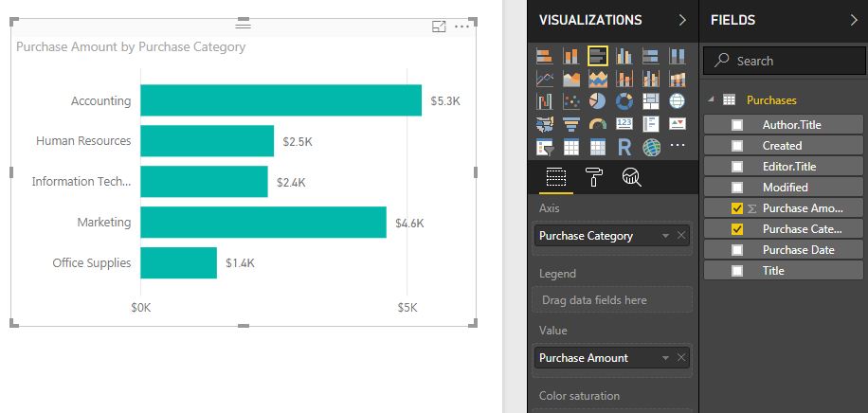This screenshot has width=868, height=413.
Task: Open the Purchase Amount value dropdown arrow
Action: (x=666, y=358)
